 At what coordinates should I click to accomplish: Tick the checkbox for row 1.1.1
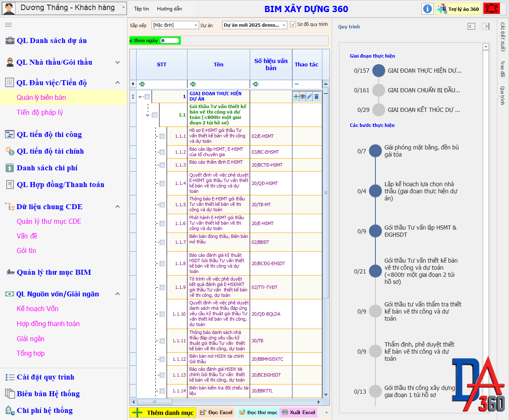coord(162,136)
